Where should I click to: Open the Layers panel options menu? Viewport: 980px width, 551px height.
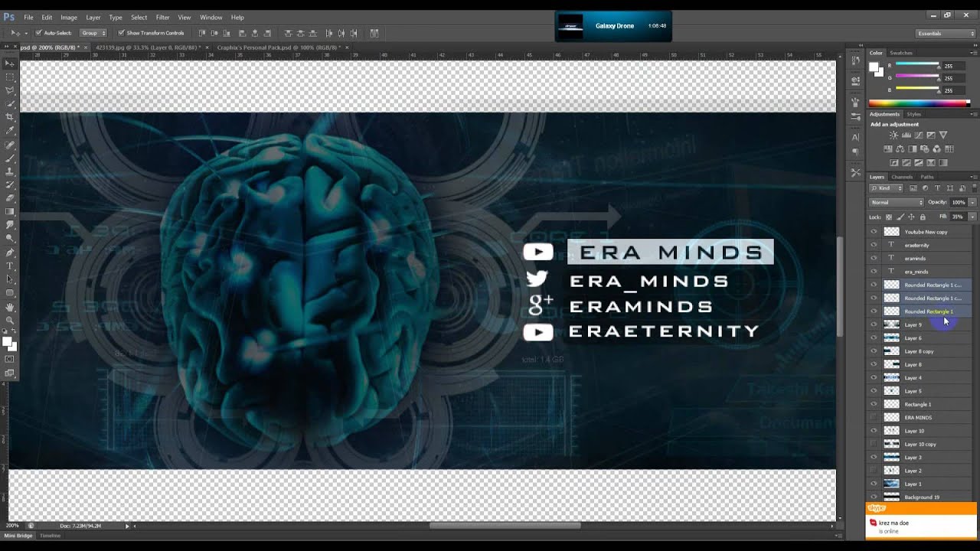pos(974,177)
